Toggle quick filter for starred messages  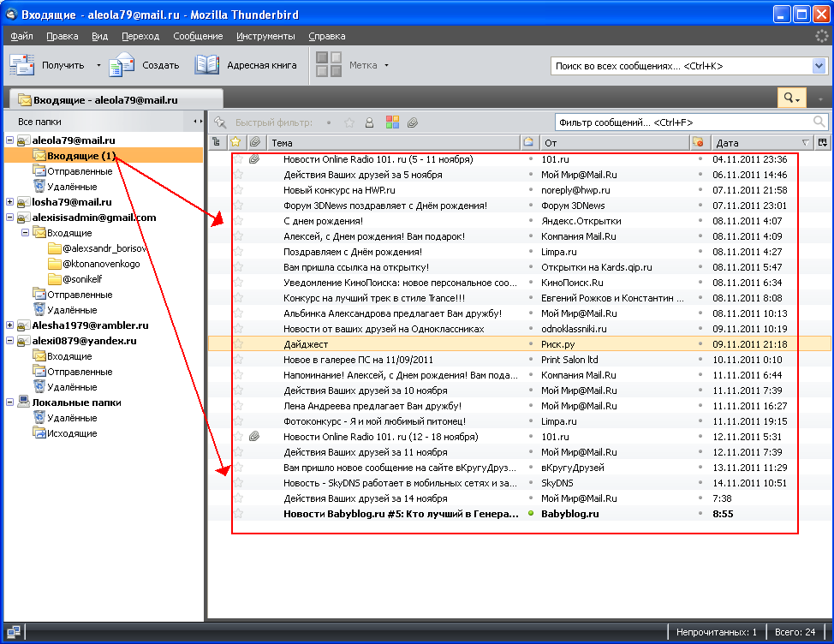click(348, 122)
